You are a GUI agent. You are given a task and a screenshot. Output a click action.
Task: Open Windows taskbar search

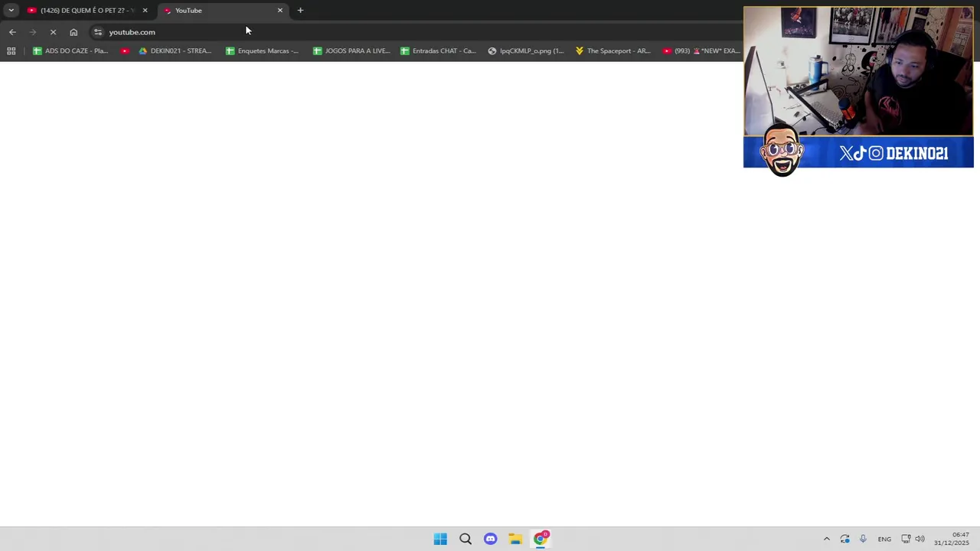coord(465,539)
